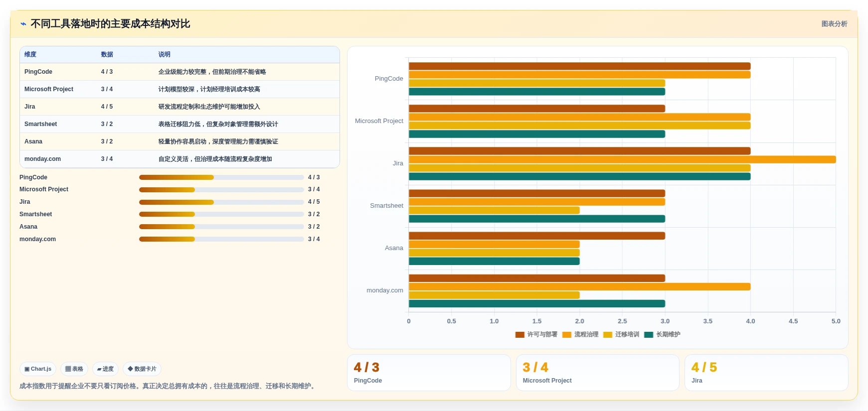Screen dimensions: 868x411
Task: Click the 图表分析 label in header
Action: tap(834, 24)
